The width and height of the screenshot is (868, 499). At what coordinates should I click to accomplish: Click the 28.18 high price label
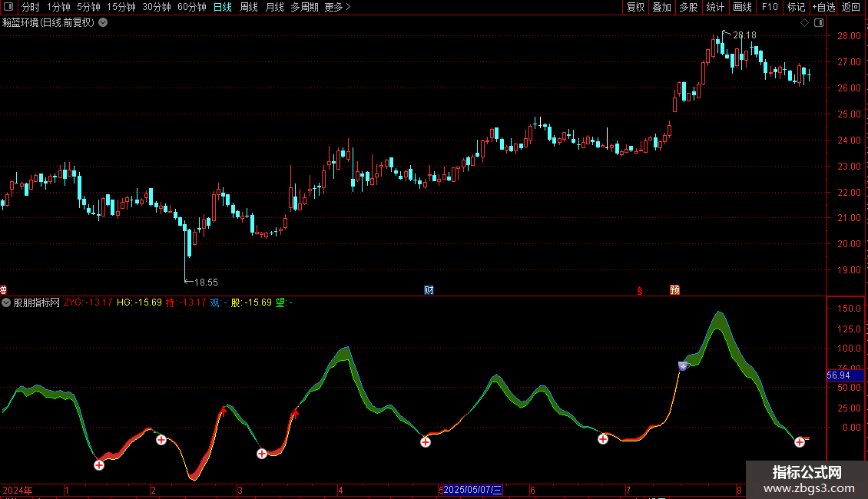744,35
